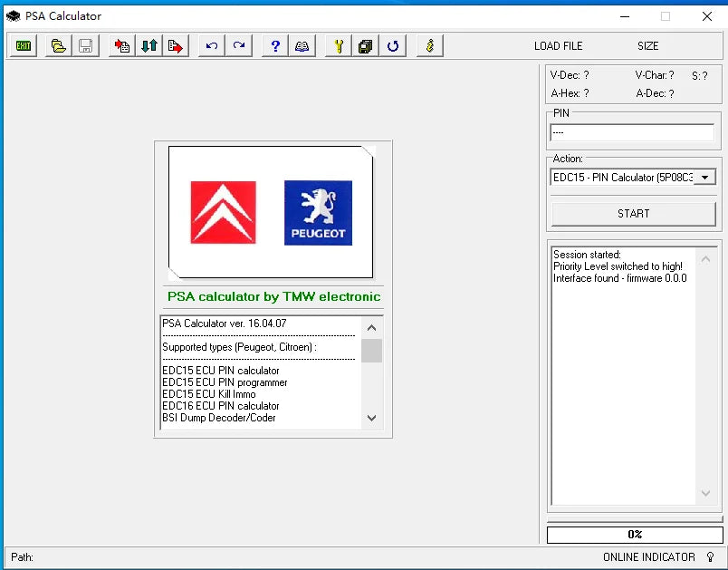Click the LOAD FILE label

(558, 46)
